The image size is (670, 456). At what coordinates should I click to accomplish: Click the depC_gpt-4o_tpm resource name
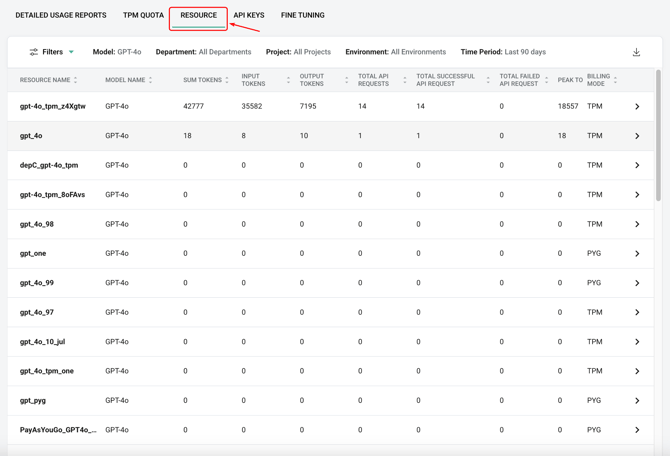coord(49,165)
